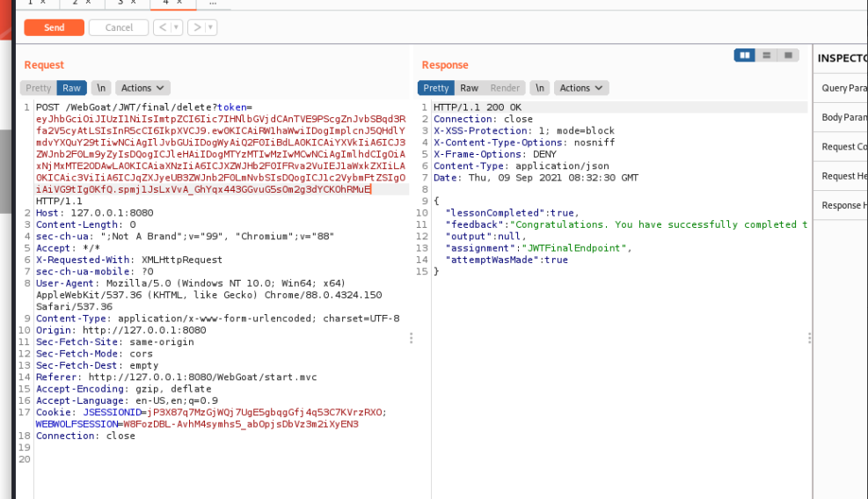Viewport: 868px width, 499px height.
Task: Click the Accept-Encoding: gzip, deflate header
Action: [x=123, y=389]
